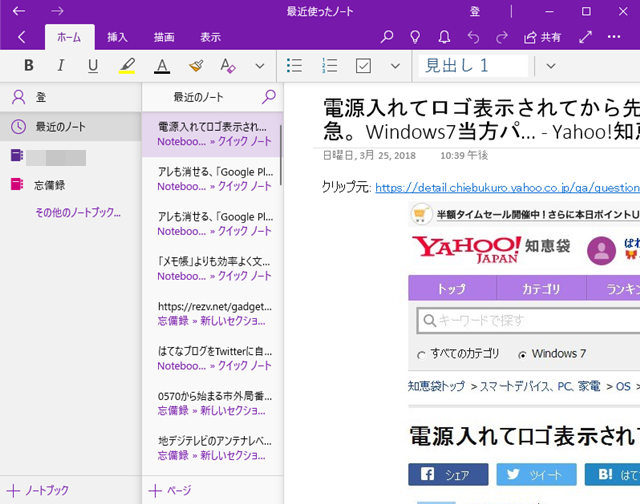Click the 共有 share button
The height and width of the screenshot is (504, 640).
542,37
